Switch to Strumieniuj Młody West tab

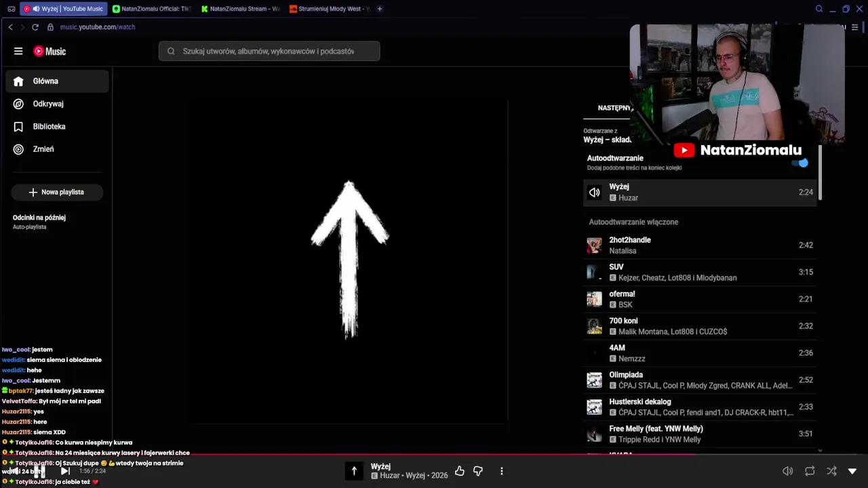click(329, 9)
